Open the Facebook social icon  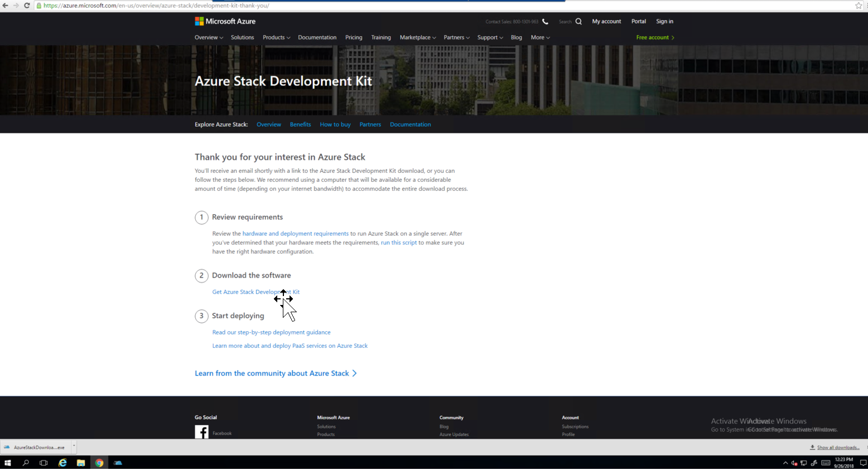pos(201,432)
